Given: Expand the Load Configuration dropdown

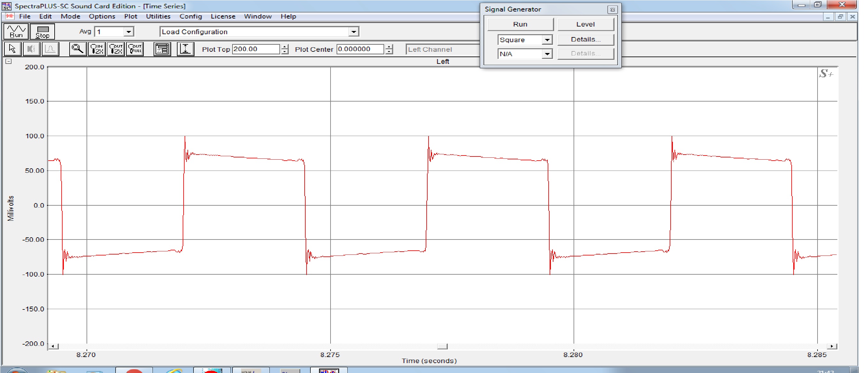Looking at the screenshot, I should [353, 32].
